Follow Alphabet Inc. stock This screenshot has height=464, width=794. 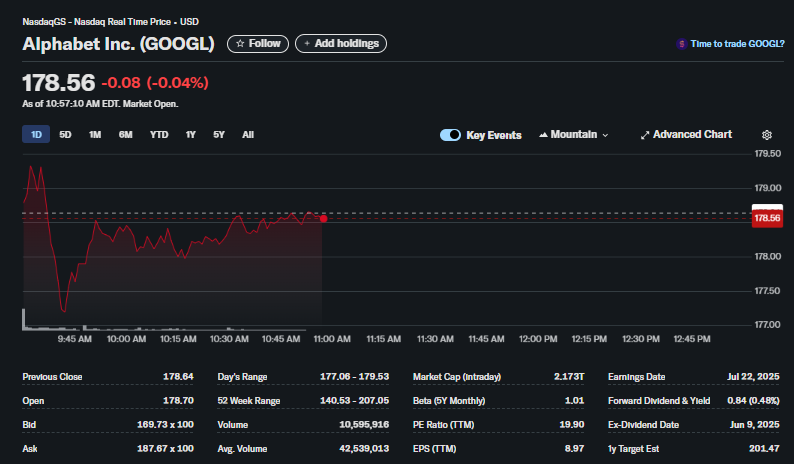point(258,44)
